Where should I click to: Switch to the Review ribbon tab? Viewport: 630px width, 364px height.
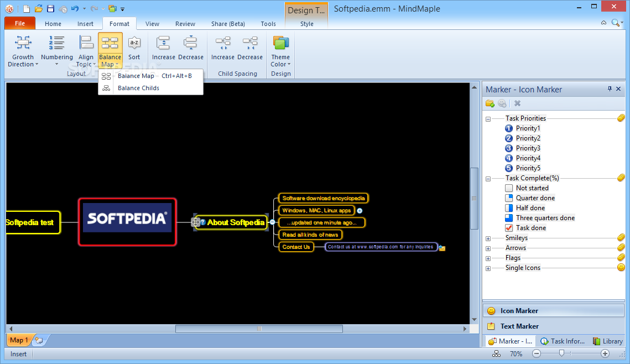click(185, 24)
